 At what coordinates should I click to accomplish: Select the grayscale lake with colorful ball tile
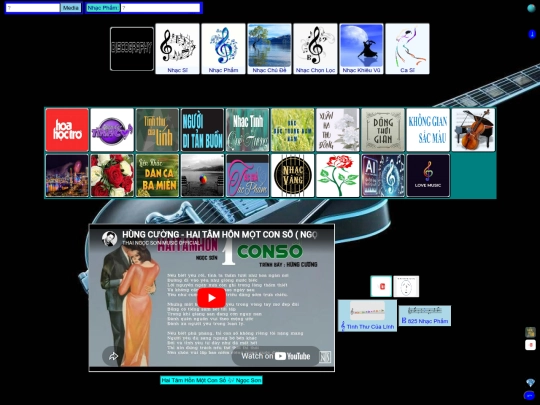[202, 176]
